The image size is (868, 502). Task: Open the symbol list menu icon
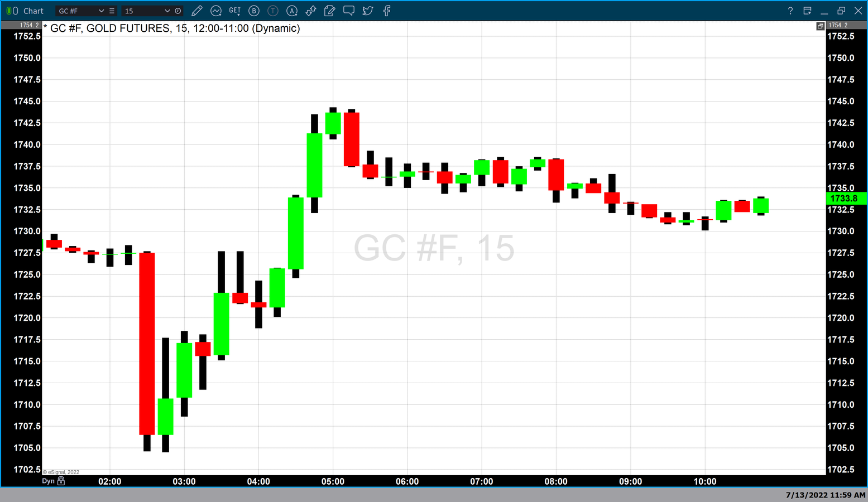112,11
